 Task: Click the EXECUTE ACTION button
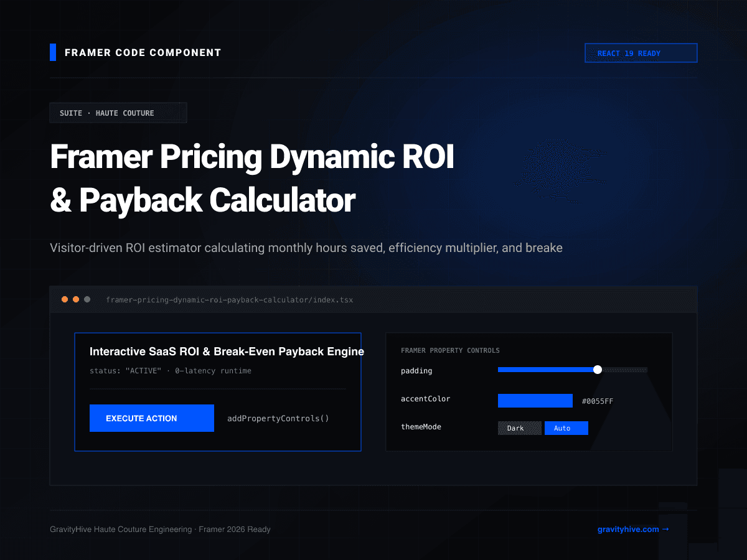point(152,418)
